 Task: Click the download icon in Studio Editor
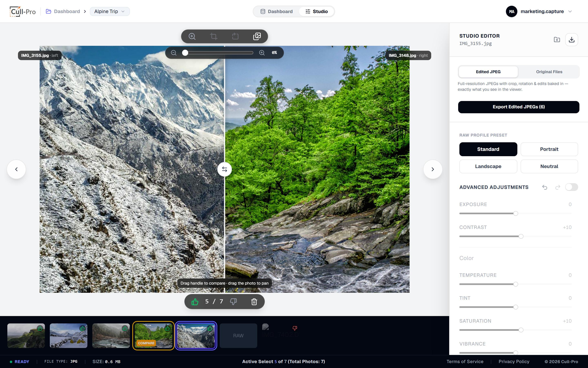click(571, 39)
